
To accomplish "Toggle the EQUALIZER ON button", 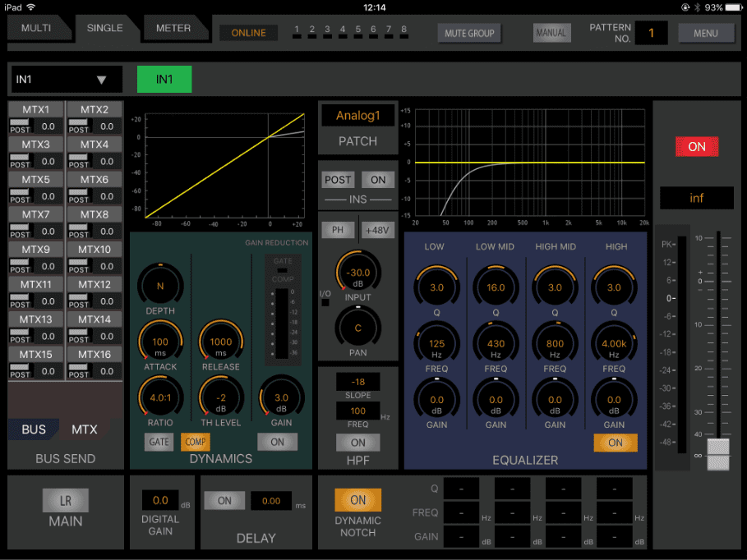I will tap(615, 443).
